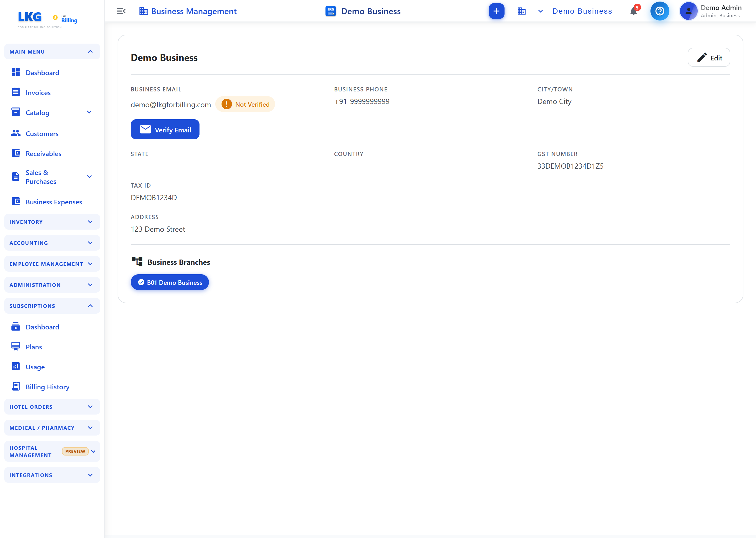Open the notifications bell
Screen dimensions: 756x538
pyautogui.click(x=633, y=12)
